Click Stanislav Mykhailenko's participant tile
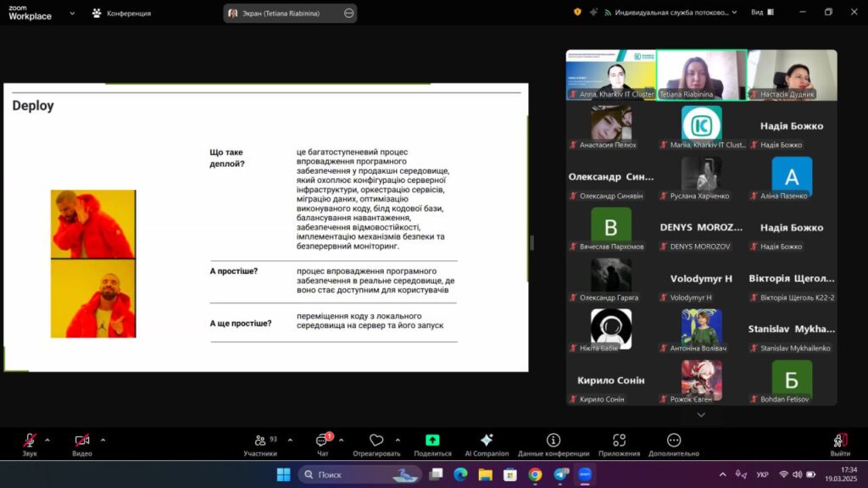 coord(793,330)
